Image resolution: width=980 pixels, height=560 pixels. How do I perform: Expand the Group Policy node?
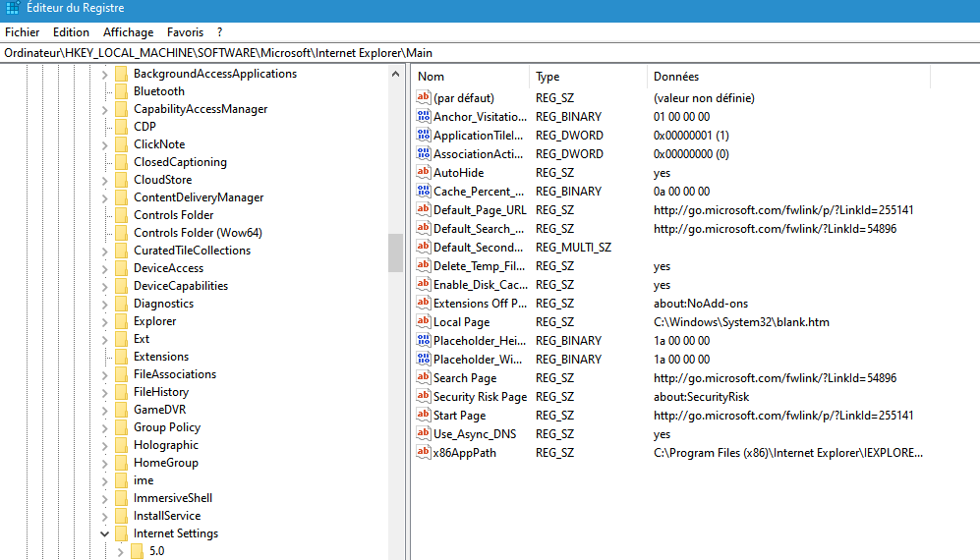coord(104,428)
